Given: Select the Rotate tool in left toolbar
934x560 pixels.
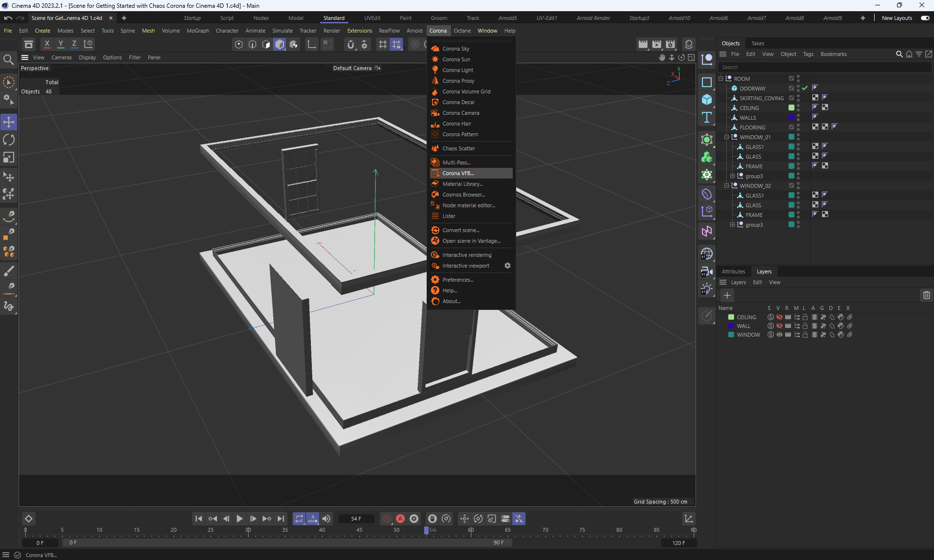Looking at the screenshot, I should [9, 140].
